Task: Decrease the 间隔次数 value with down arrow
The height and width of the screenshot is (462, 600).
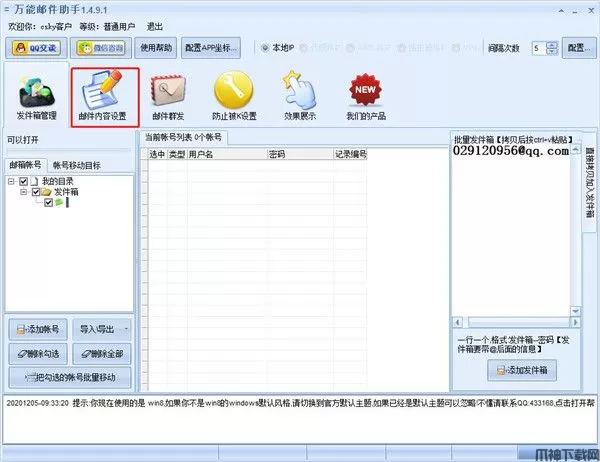Action: [552, 52]
